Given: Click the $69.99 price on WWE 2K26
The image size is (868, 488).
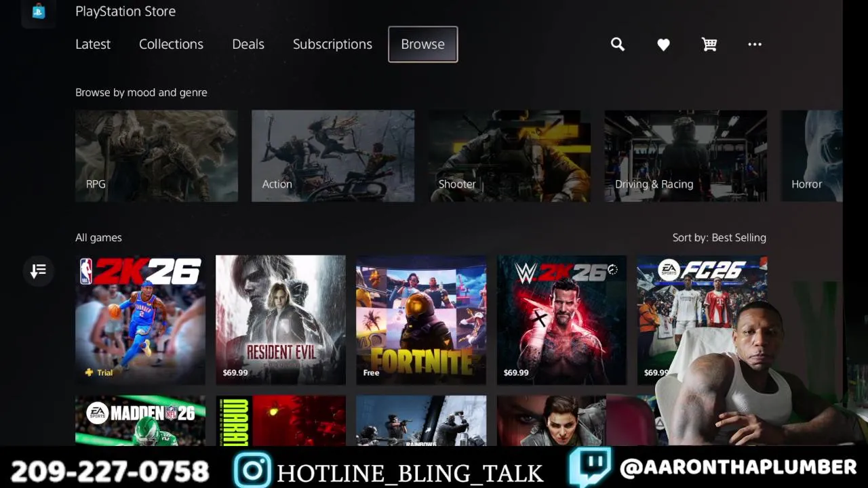Looking at the screenshot, I should [x=516, y=373].
